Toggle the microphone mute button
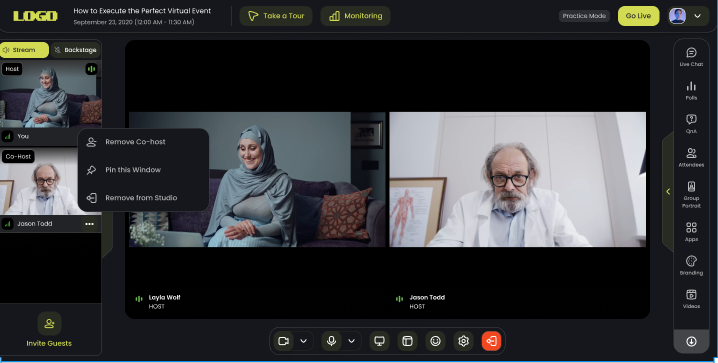The height and width of the screenshot is (363, 718). 332,341
